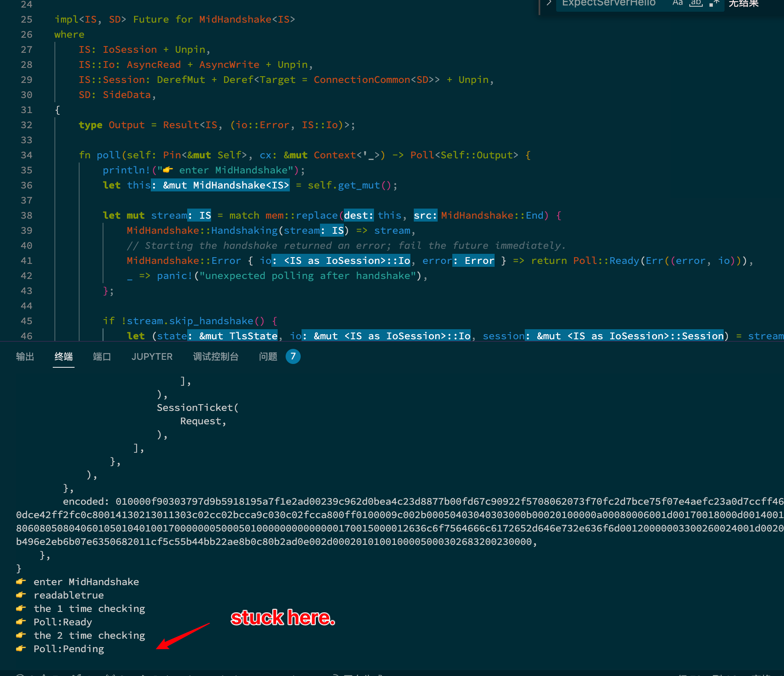Viewport: 784px width, 676px height.
Task: Open the 调试控制台 debug console tab
Action: click(x=216, y=356)
